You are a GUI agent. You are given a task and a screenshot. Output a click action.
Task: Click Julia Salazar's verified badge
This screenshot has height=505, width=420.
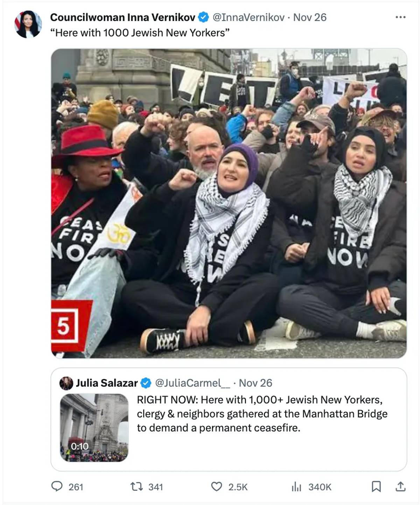click(146, 383)
